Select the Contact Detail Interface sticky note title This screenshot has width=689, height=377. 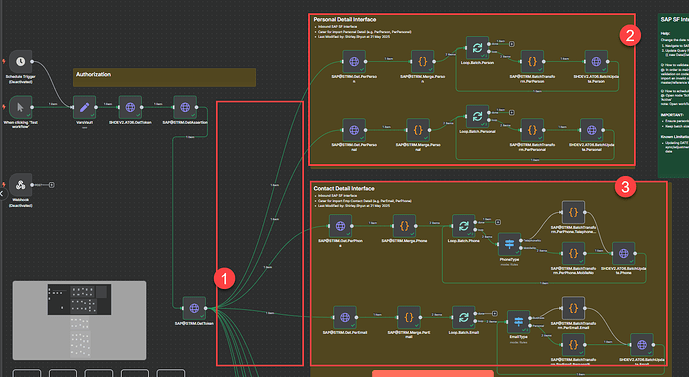344,188
